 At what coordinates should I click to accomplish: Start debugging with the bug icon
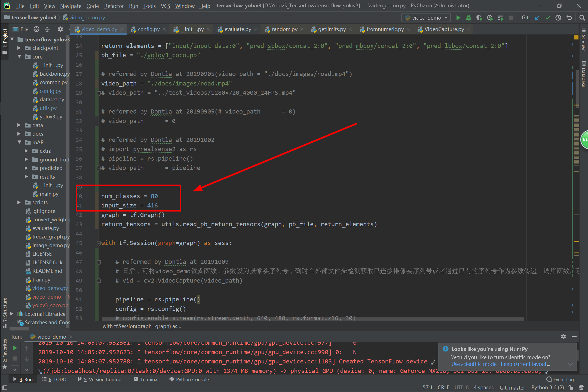(468, 18)
